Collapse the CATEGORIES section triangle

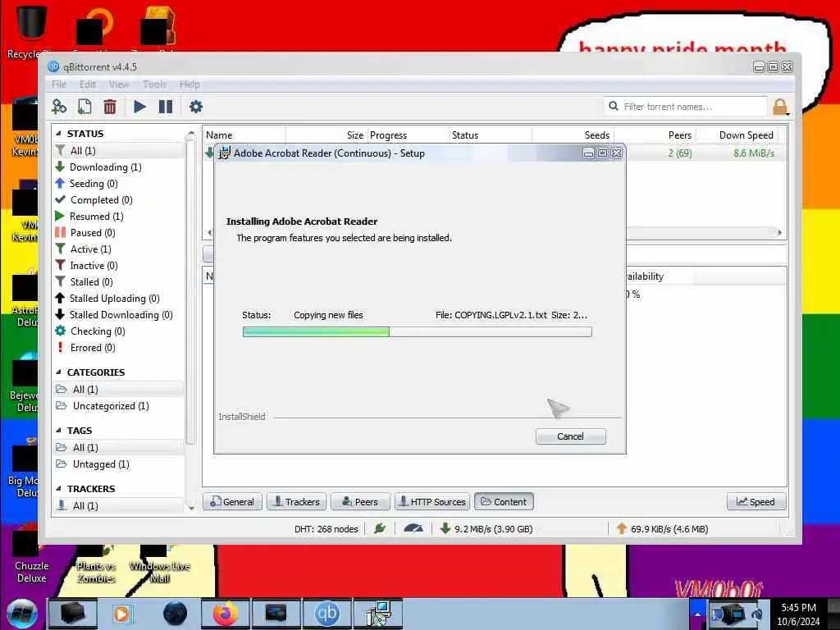click(x=58, y=372)
